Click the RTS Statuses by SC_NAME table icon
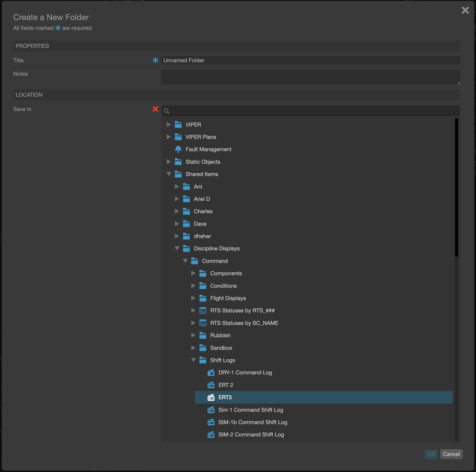Image resolution: width=476 pixels, height=472 pixels. pos(203,323)
